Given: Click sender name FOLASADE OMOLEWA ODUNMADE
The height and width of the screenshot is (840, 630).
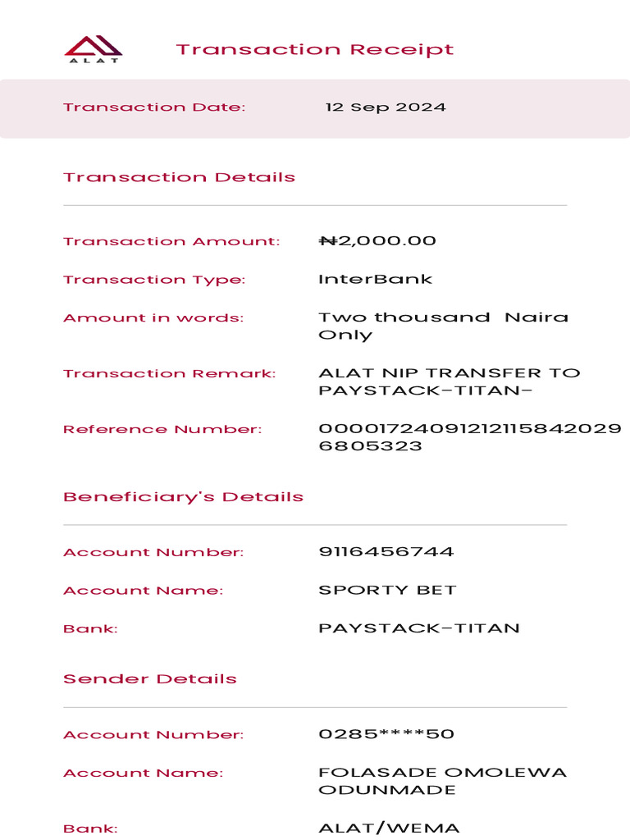Looking at the screenshot, I should (x=442, y=781).
